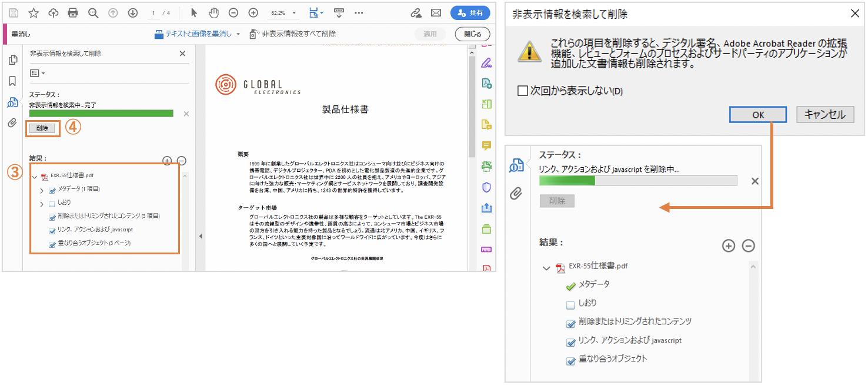Open the email envelope icon

click(436, 12)
